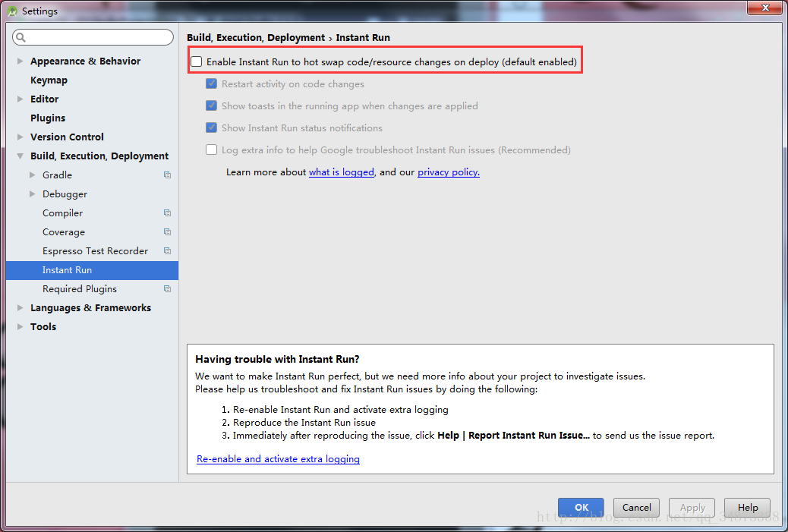Expand the Gradle node arrow
The width and height of the screenshot is (788, 532).
(33, 175)
